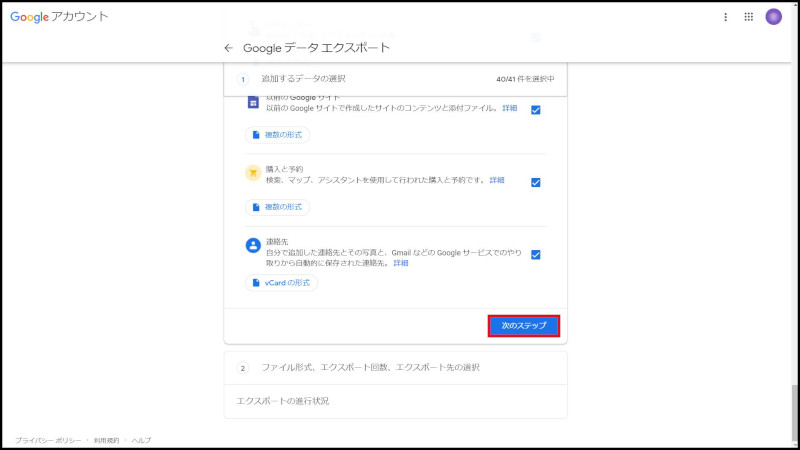Click the 連絡先 contacts person icon
Screen dimensions: 800x450
coord(253,245)
